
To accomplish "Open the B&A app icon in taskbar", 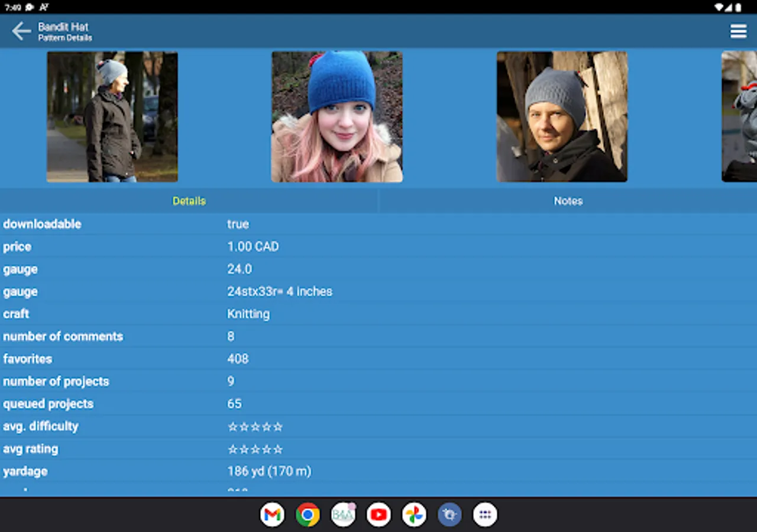I will coord(343,515).
